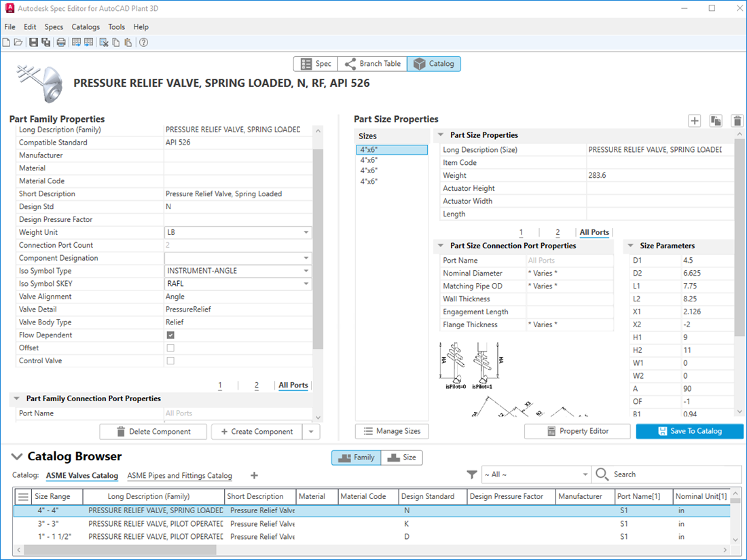Select port 1 in Part Family Properties
This screenshot has height=560, width=747.
point(219,385)
